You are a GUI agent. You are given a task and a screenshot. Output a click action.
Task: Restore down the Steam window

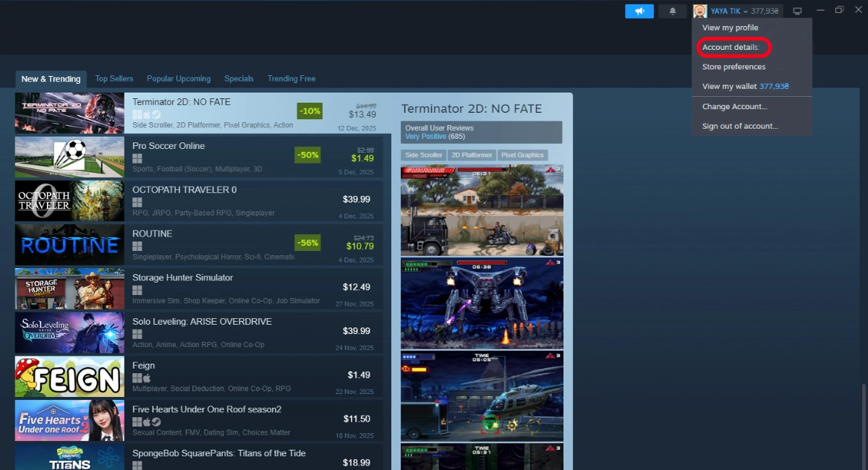pos(839,10)
